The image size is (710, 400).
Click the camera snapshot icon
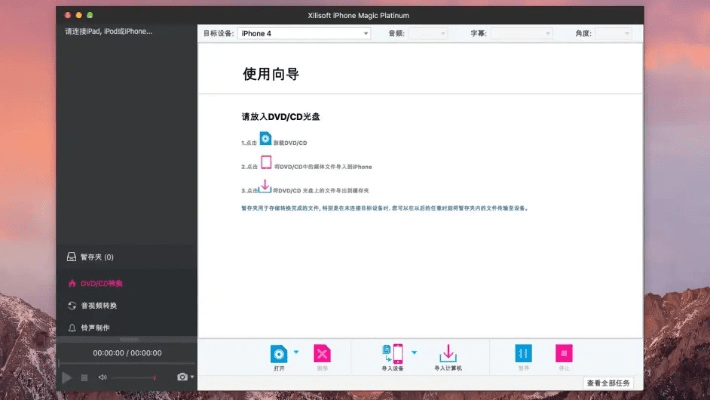pyautogui.click(x=182, y=377)
